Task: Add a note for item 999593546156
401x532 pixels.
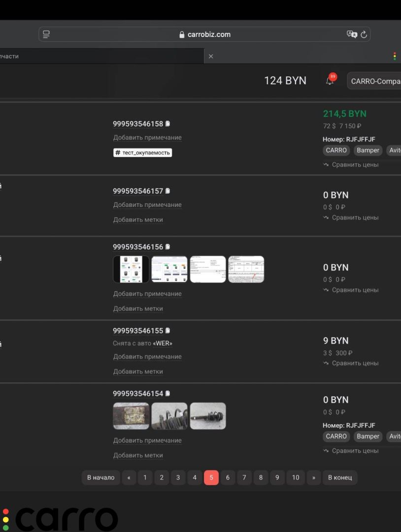Action: click(147, 294)
